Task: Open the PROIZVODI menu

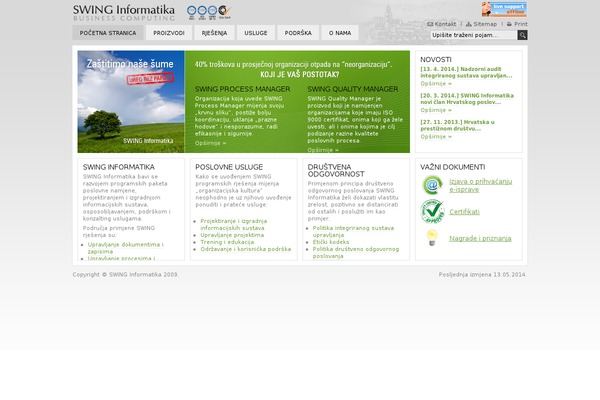Action: click(169, 33)
